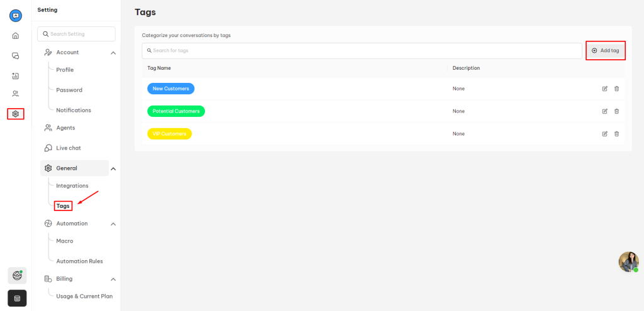644x311 pixels.
Task: Click Billing coins icon
Action: (x=48, y=279)
